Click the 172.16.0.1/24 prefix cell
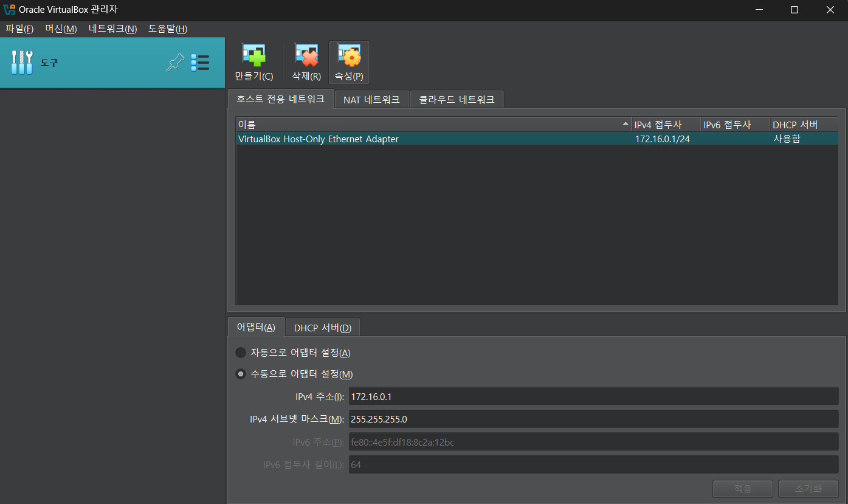 pyautogui.click(x=662, y=139)
